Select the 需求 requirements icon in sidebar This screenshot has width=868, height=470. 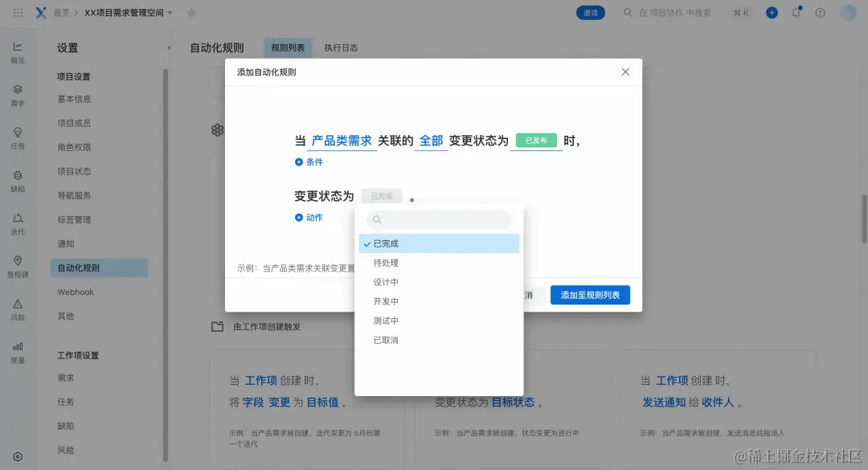click(x=18, y=92)
